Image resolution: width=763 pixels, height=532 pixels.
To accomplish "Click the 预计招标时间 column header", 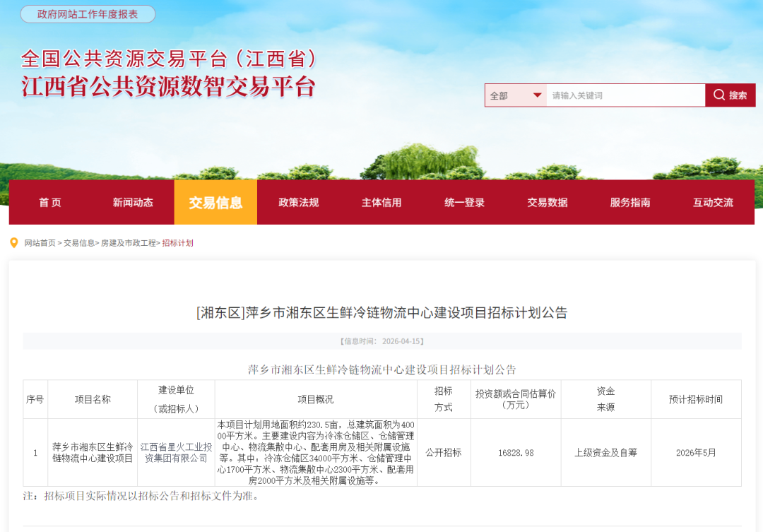I will [696, 399].
